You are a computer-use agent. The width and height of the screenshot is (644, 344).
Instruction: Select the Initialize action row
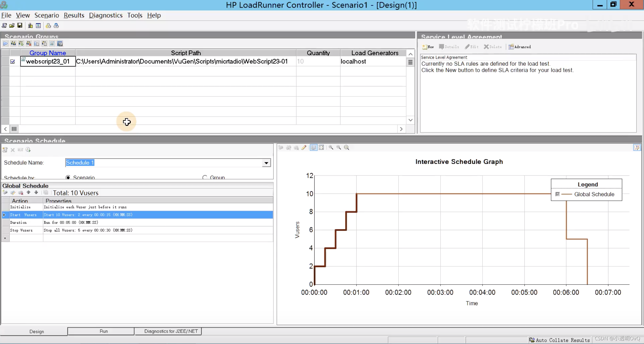click(x=137, y=207)
